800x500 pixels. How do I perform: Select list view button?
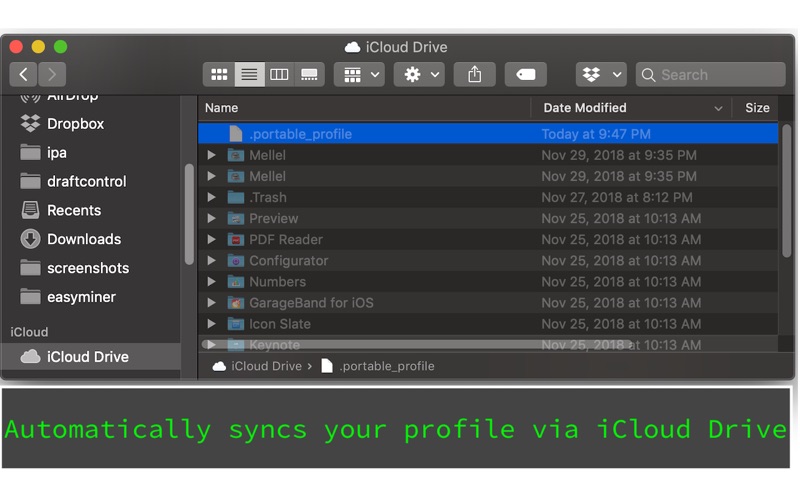249,74
